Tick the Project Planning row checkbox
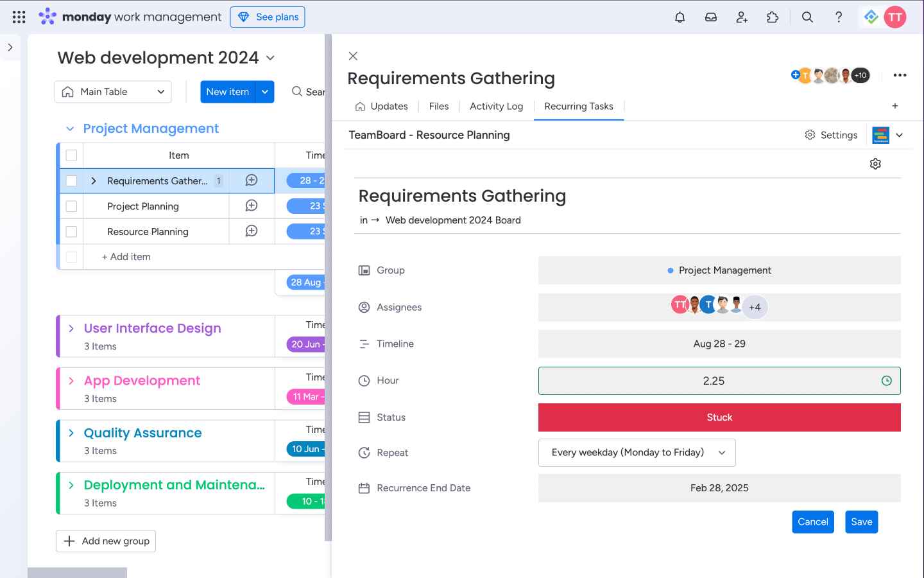Image resolution: width=924 pixels, height=578 pixels. pos(71,206)
